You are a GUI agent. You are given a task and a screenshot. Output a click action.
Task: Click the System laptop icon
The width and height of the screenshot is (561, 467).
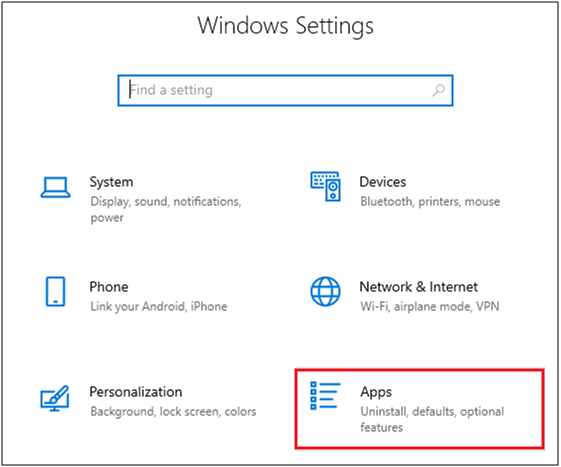pyautogui.click(x=55, y=187)
